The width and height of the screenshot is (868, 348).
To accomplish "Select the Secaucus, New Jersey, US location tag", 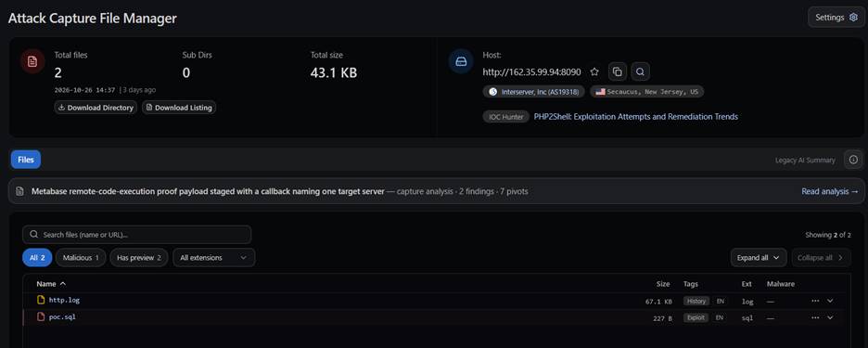I will coord(646,92).
